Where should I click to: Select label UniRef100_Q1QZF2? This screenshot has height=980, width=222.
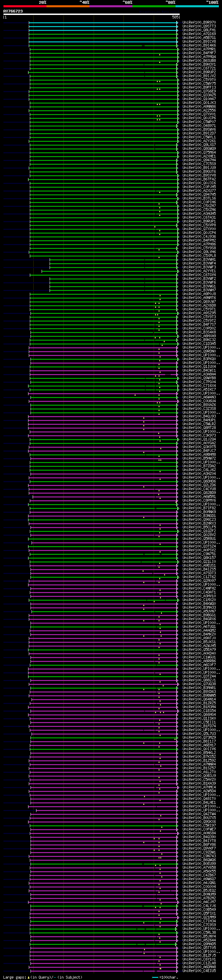199,531
